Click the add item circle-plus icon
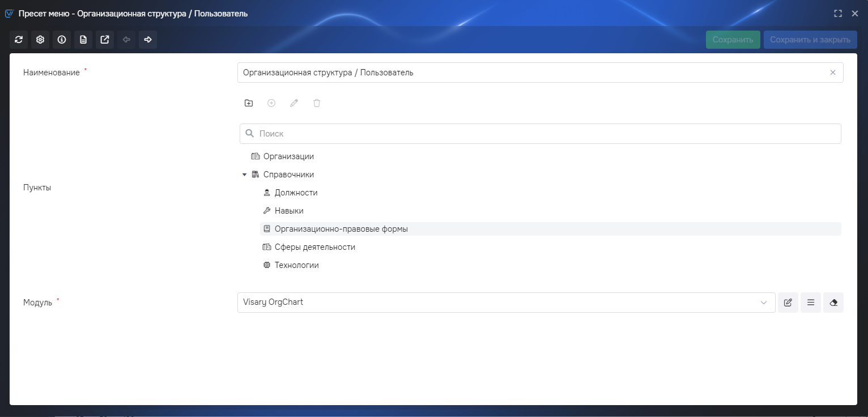868x417 pixels. [271, 103]
